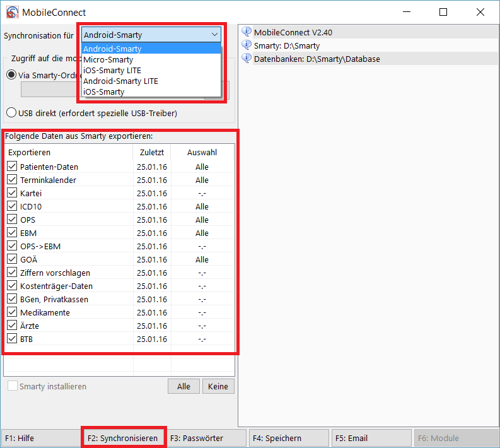Uncheck Kartei export checkbox

12,192
